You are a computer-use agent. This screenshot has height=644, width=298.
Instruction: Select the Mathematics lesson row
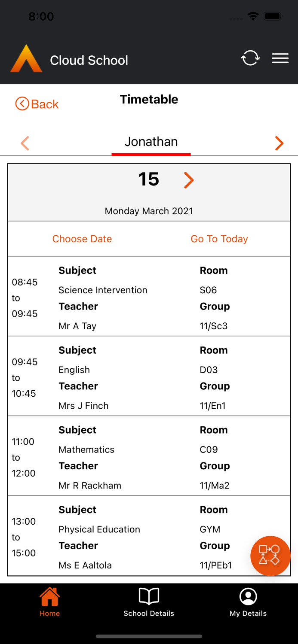click(149, 457)
